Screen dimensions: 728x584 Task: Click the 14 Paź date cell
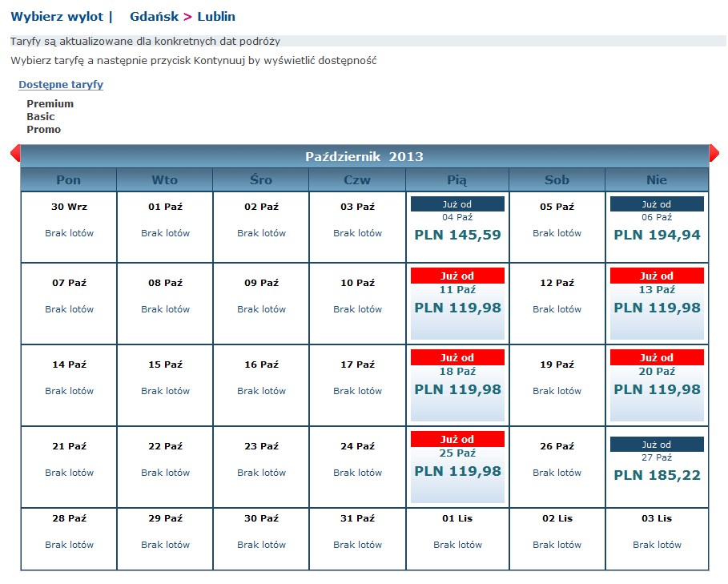69,385
